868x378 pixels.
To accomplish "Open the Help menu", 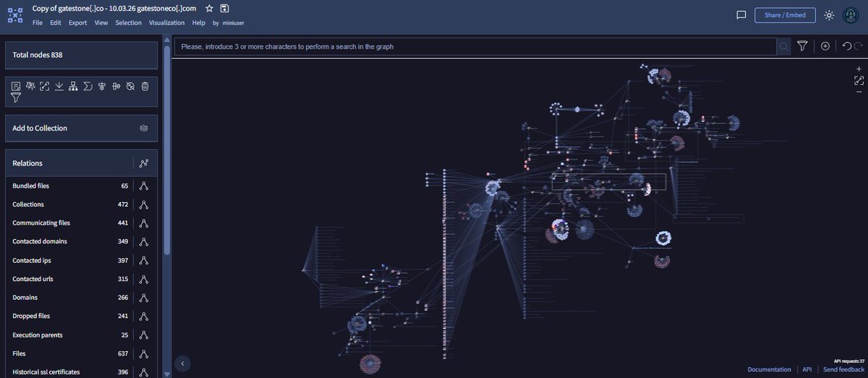I will click(199, 23).
